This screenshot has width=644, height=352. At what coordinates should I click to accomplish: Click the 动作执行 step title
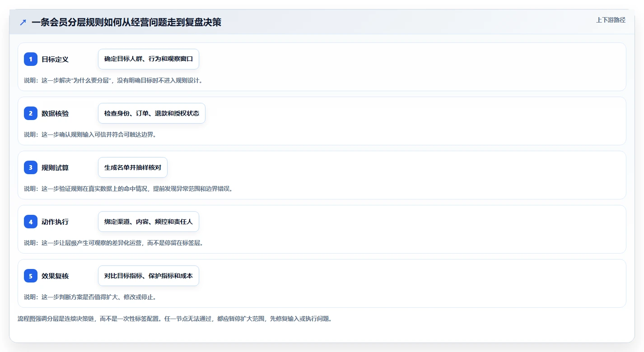click(55, 222)
